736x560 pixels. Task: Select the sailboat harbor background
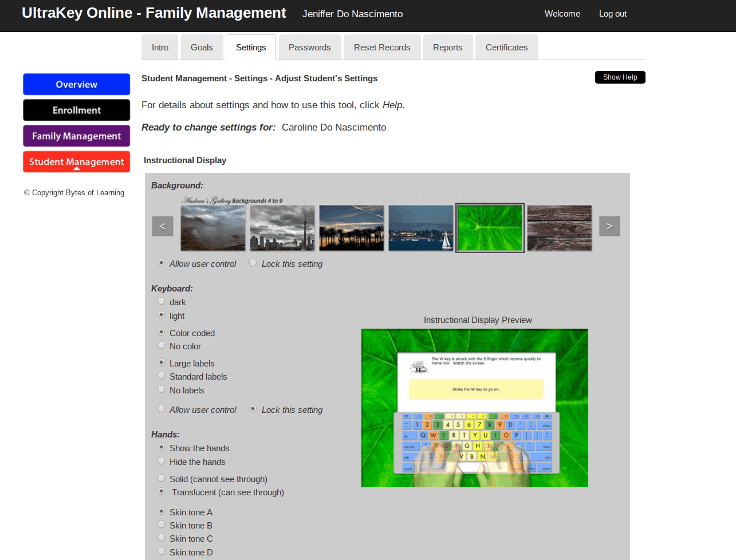(x=421, y=228)
